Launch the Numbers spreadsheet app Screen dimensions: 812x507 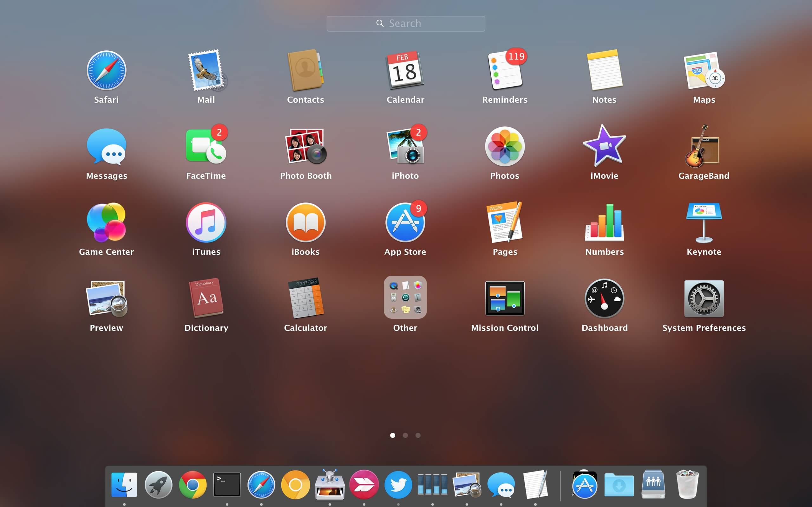(604, 223)
